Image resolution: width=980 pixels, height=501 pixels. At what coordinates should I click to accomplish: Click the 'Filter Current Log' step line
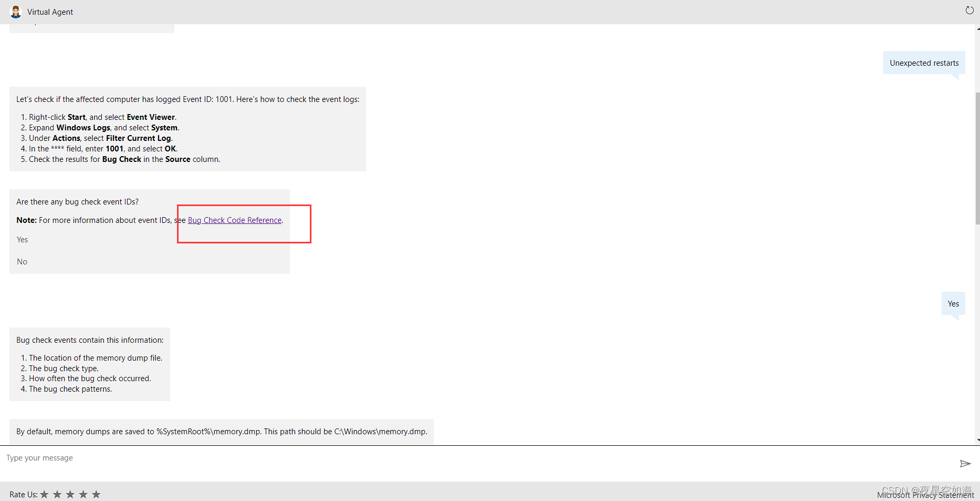[101, 138]
